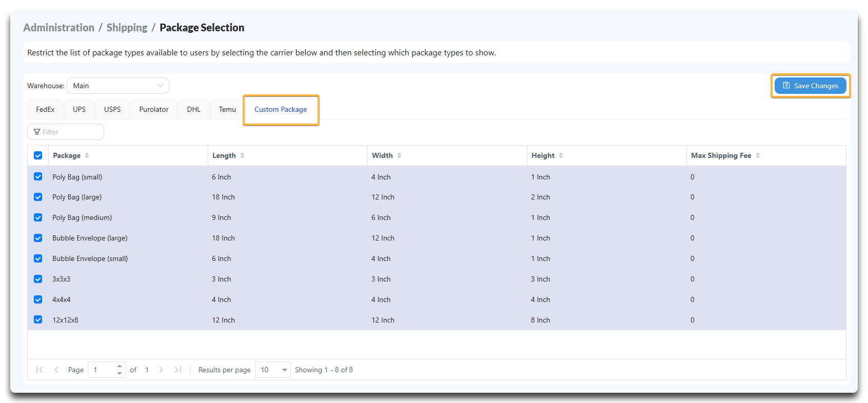Open the Shipping breadcrumb link
Viewport: 868px width, 403px height.
coord(127,28)
